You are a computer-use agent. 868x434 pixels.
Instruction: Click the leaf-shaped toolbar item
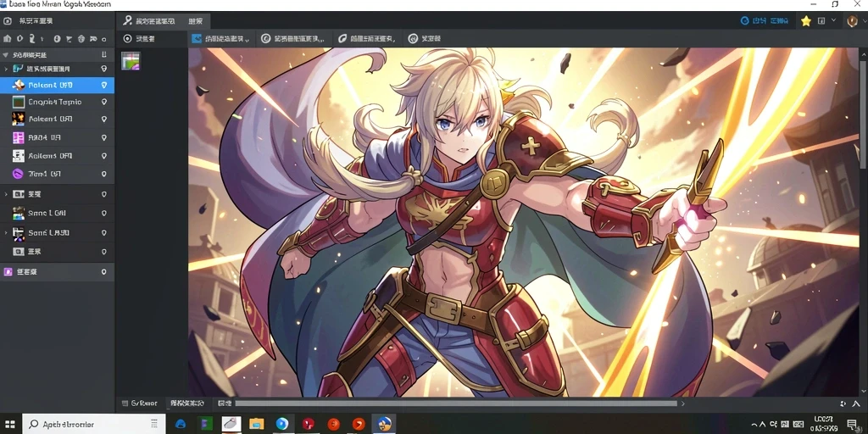click(342, 39)
